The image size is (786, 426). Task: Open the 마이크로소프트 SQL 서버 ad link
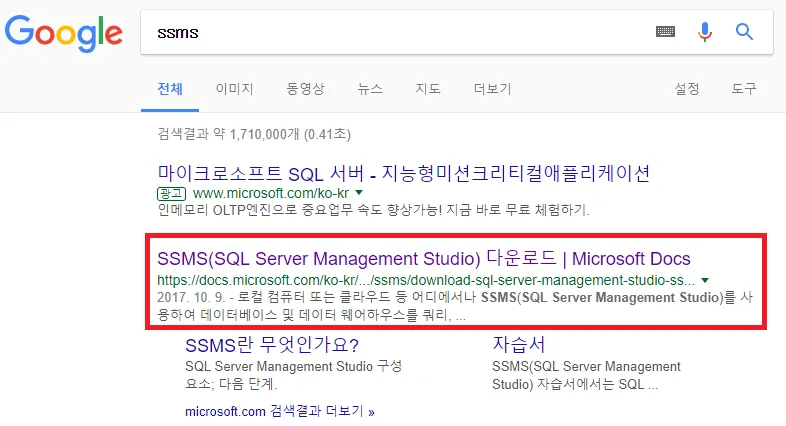point(404,173)
